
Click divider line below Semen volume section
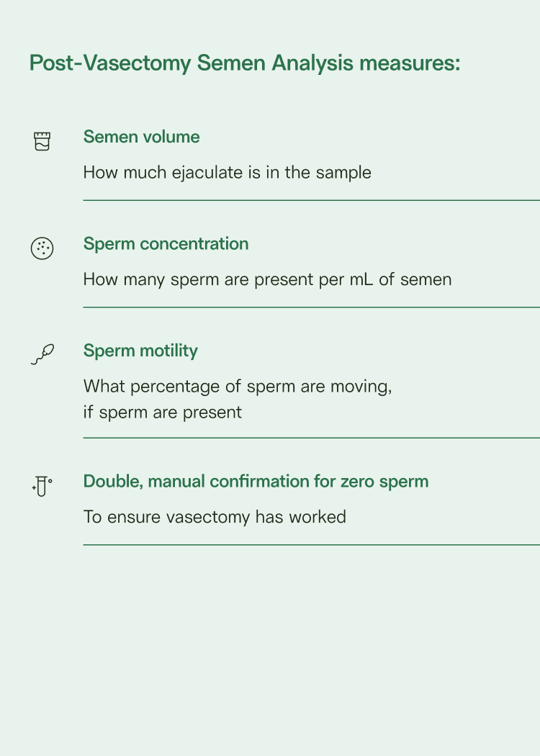(312, 200)
